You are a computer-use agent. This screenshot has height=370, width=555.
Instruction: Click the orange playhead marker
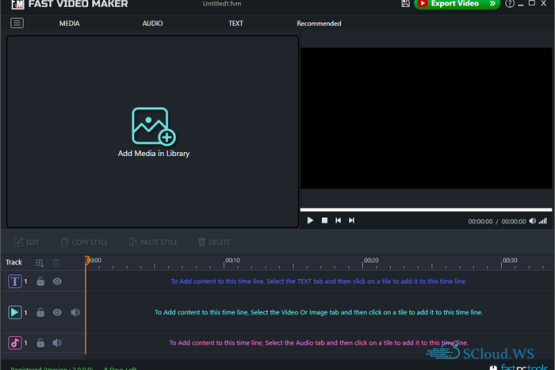coord(87,260)
